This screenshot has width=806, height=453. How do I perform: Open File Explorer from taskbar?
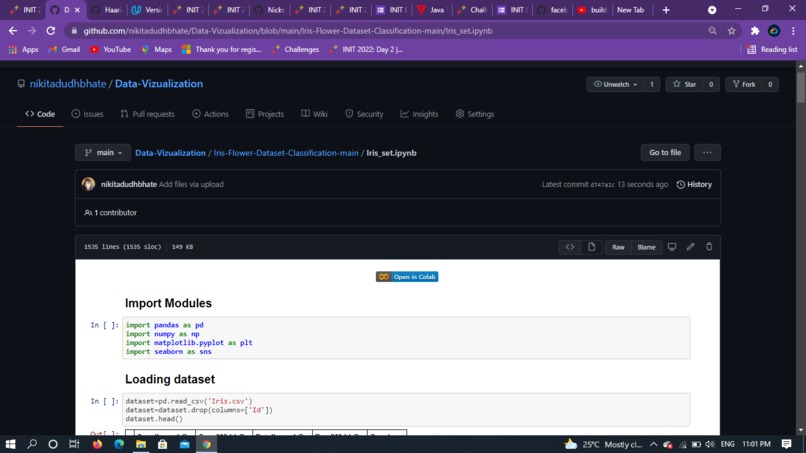point(141,444)
